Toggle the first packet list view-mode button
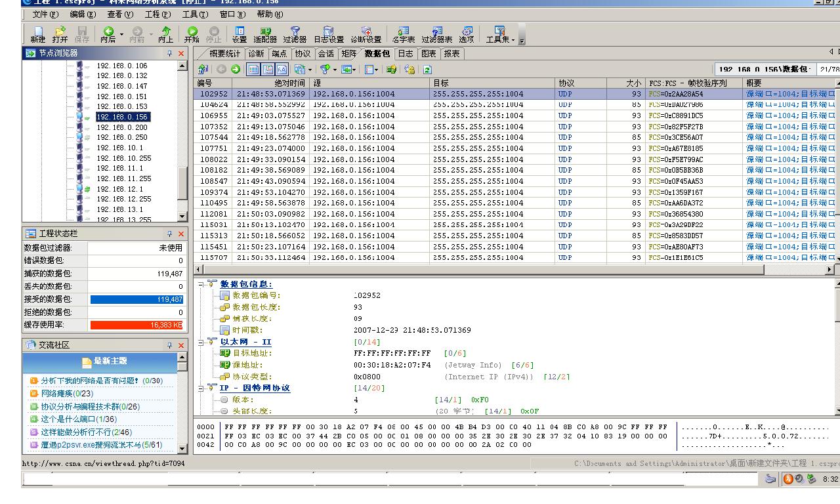The height and width of the screenshot is (504, 840). pyautogui.click(x=253, y=69)
